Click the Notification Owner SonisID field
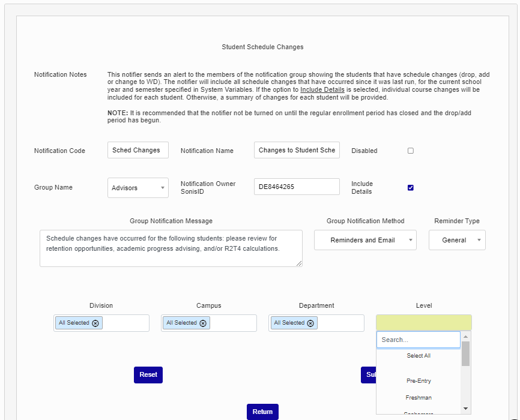 pos(297,187)
